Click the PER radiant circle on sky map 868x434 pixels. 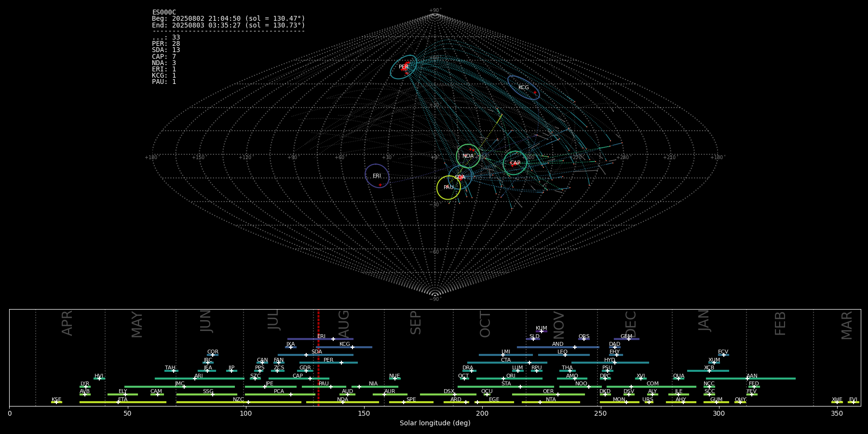click(404, 67)
